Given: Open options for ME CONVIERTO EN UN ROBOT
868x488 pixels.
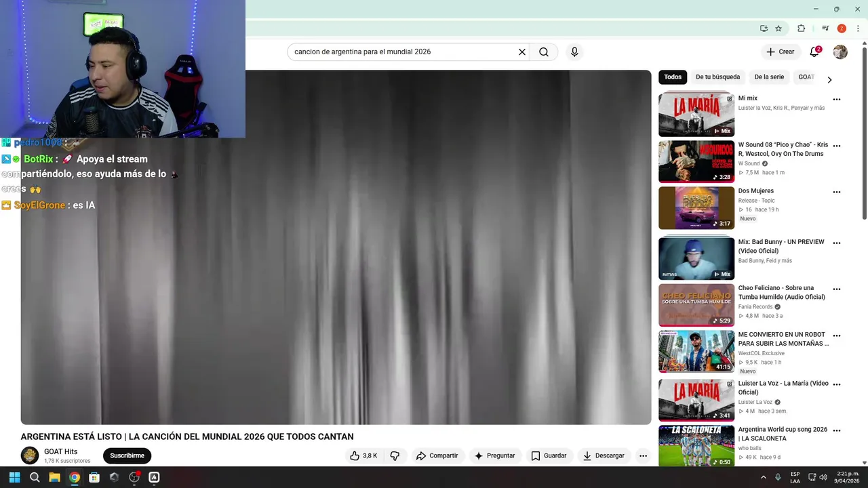Looking at the screenshot, I should point(837,335).
